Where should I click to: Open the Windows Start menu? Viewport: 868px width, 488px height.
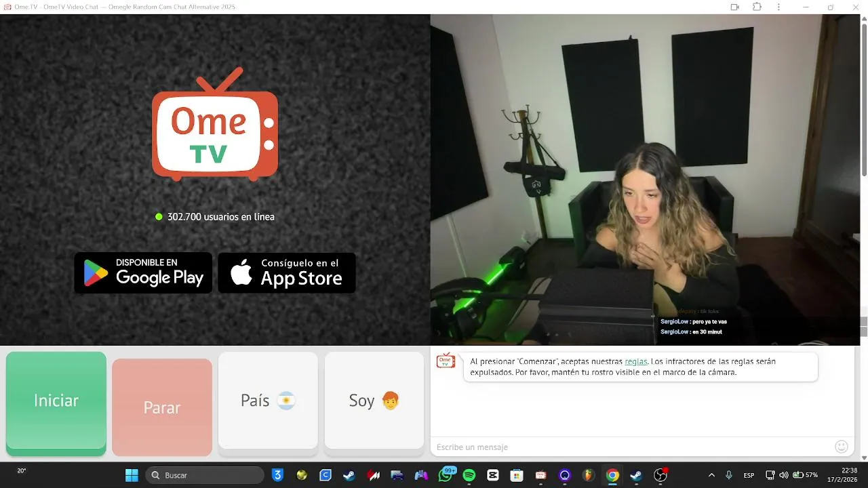(132, 475)
